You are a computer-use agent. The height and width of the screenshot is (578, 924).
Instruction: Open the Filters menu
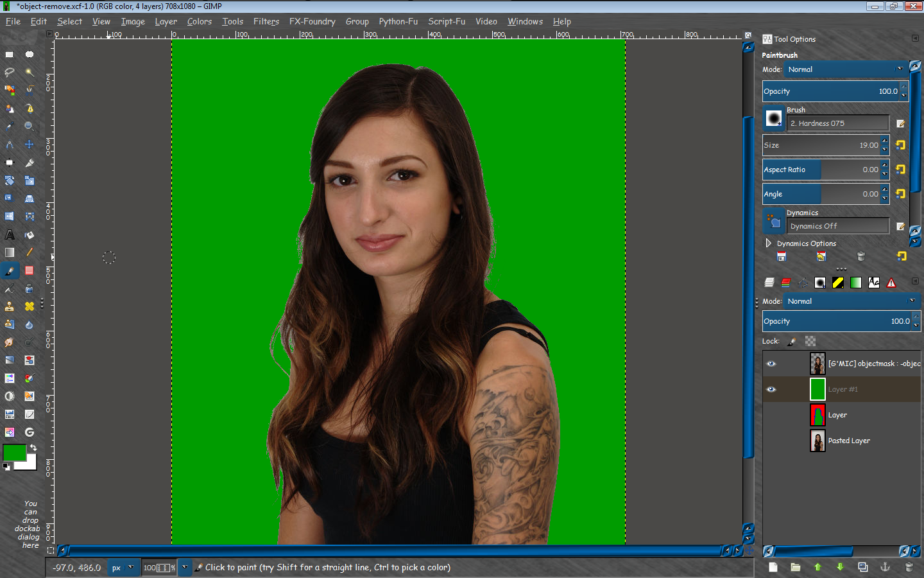click(266, 21)
